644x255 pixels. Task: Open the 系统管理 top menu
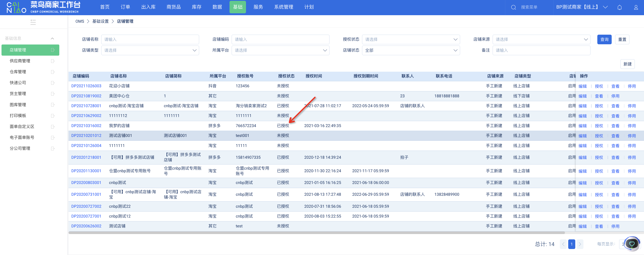point(283,7)
